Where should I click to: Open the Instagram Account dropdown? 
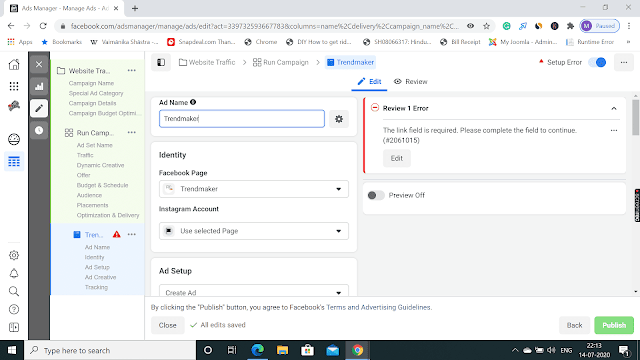pyautogui.click(x=253, y=231)
